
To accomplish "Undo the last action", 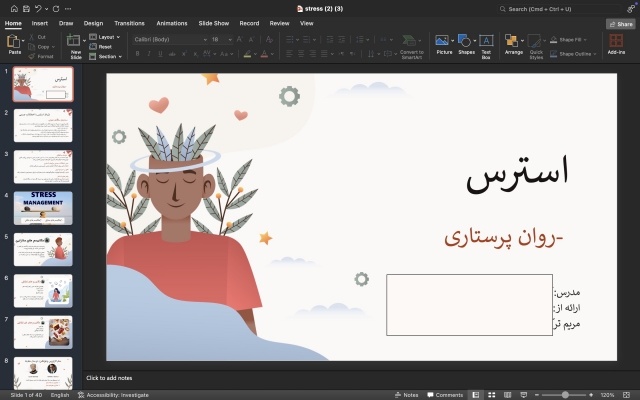I will (38, 9).
